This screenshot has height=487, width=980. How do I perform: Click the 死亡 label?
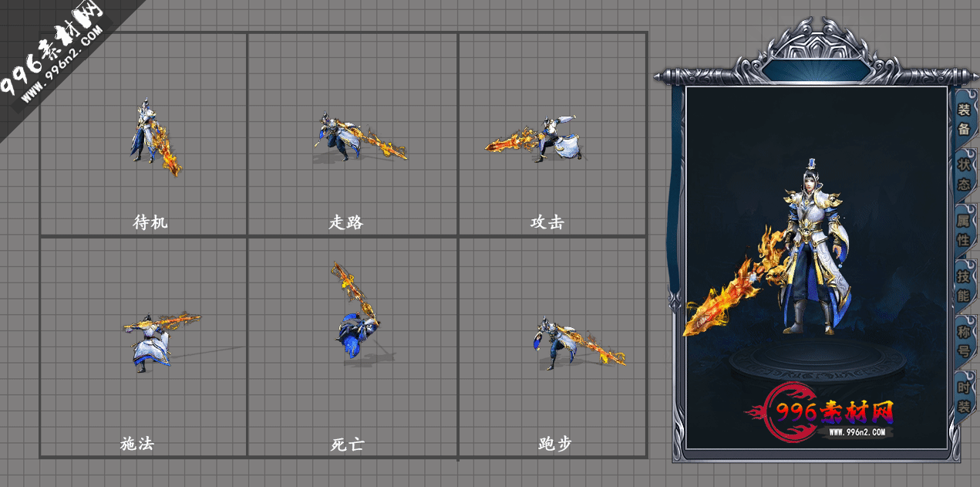point(348,445)
